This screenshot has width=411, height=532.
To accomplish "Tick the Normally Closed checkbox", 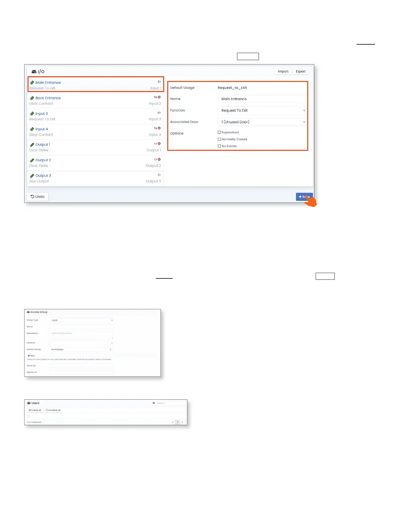I will click(219, 139).
